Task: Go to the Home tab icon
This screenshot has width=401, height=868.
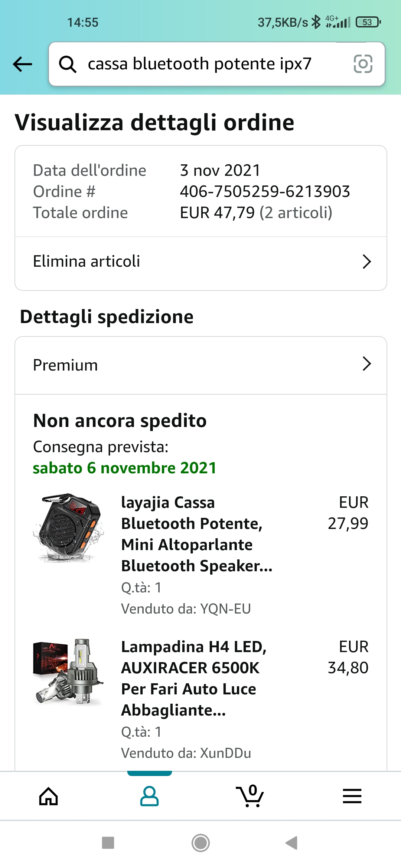Action: 49,796
